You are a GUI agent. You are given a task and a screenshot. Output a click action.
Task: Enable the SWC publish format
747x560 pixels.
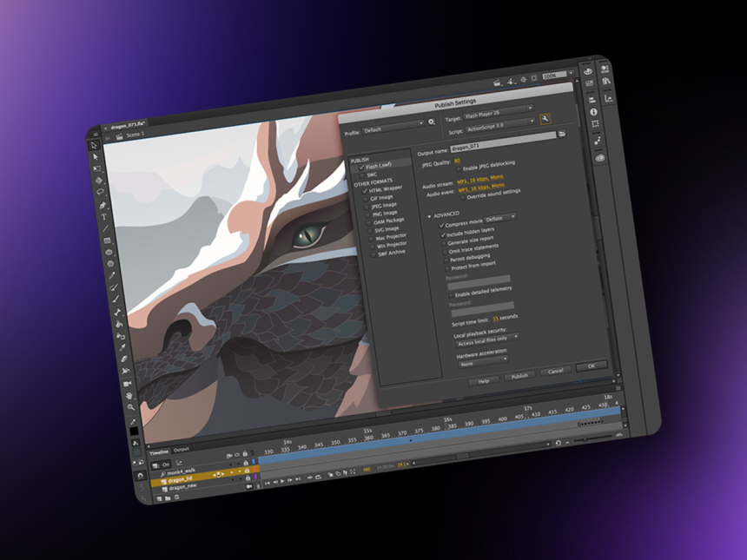[362, 175]
